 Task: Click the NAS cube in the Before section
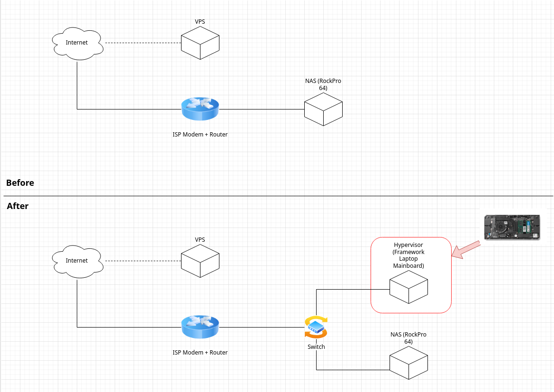point(323,109)
